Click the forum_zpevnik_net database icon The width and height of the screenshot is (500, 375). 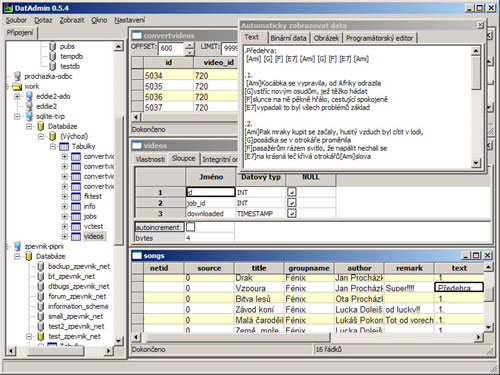tap(41, 296)
